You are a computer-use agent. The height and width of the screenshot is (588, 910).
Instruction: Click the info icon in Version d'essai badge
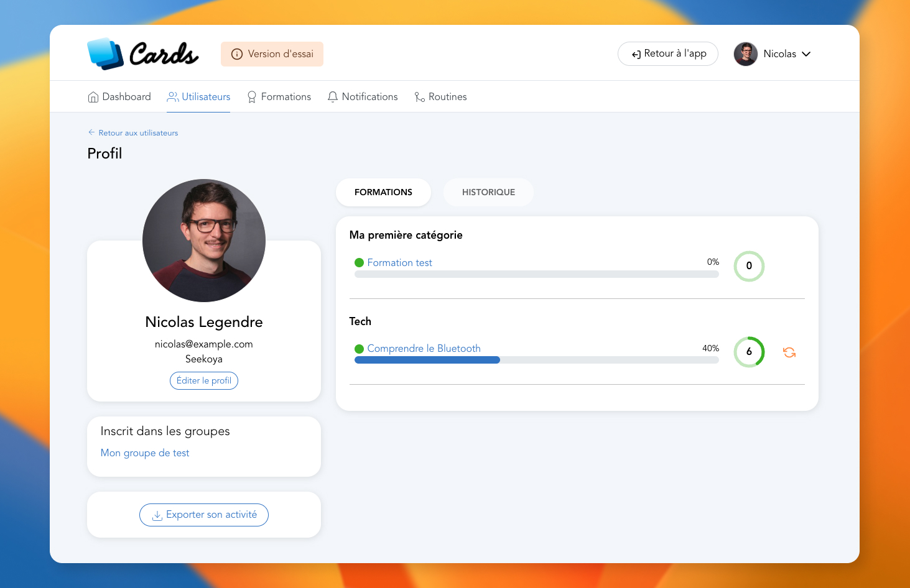click(x=236, y=54)
